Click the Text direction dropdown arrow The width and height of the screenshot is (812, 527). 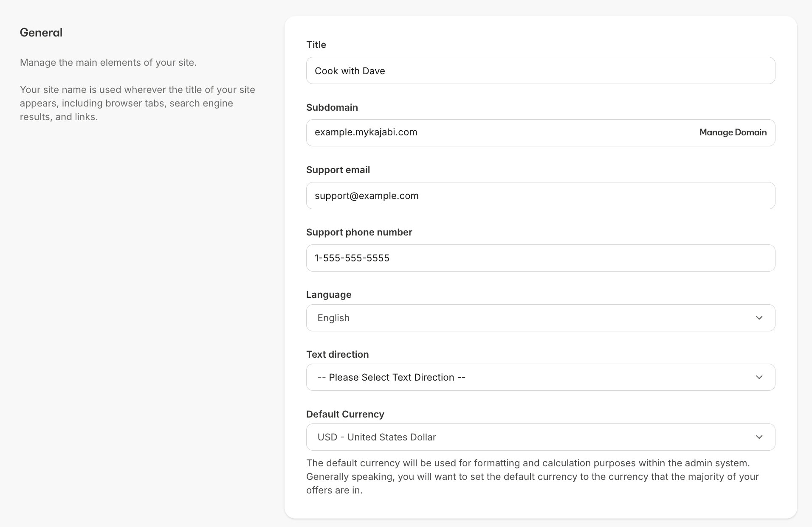[x=760, y=377]
